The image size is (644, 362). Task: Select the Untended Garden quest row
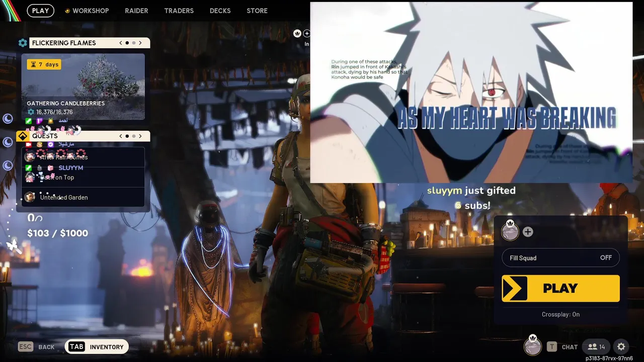pos(84,197)
